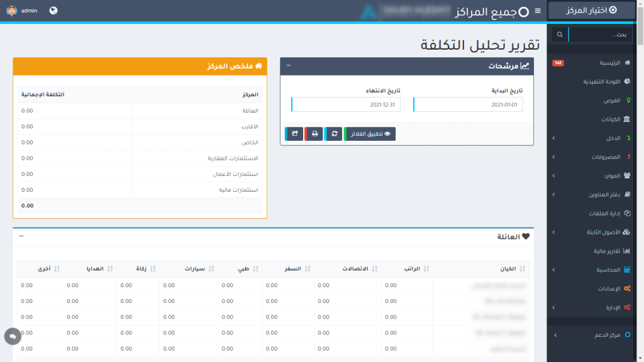The height and width of the screenshot is (362, 644).
Task: Click the refresh icon in filters panel
Action: point(334,134)
